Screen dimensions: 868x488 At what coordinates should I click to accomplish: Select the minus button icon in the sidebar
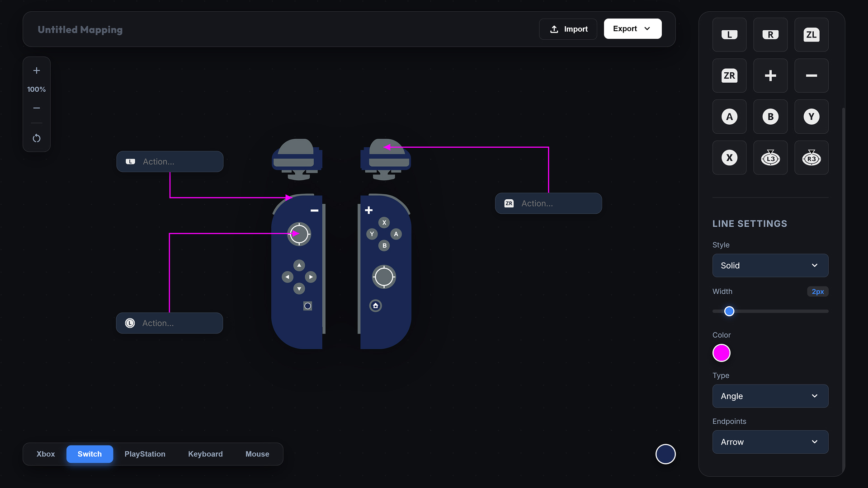tap(811, 75)
